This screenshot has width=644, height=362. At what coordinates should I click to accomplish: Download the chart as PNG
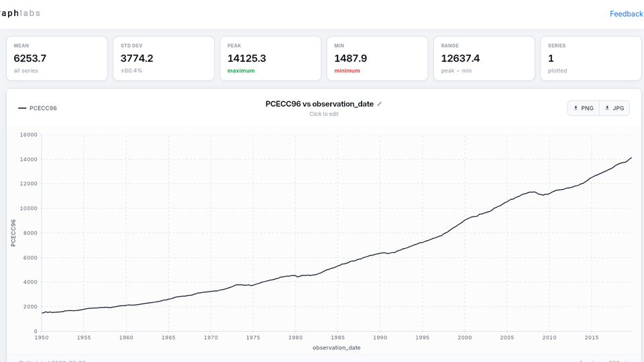(x=583, y=108)
